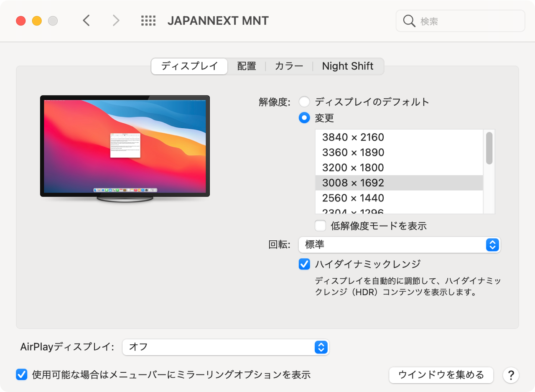The height and width of the screenshot is (392, 535).
Task: Choose 2560 × 1440 resolution
Action: point(399,198)
